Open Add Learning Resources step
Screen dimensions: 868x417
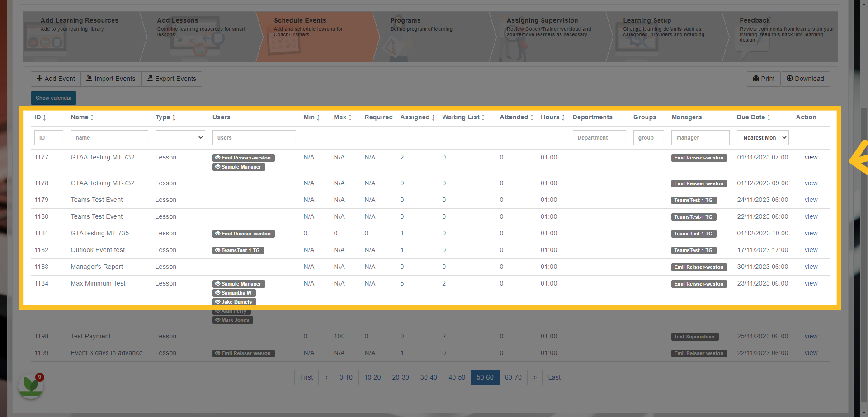point(81,37)
